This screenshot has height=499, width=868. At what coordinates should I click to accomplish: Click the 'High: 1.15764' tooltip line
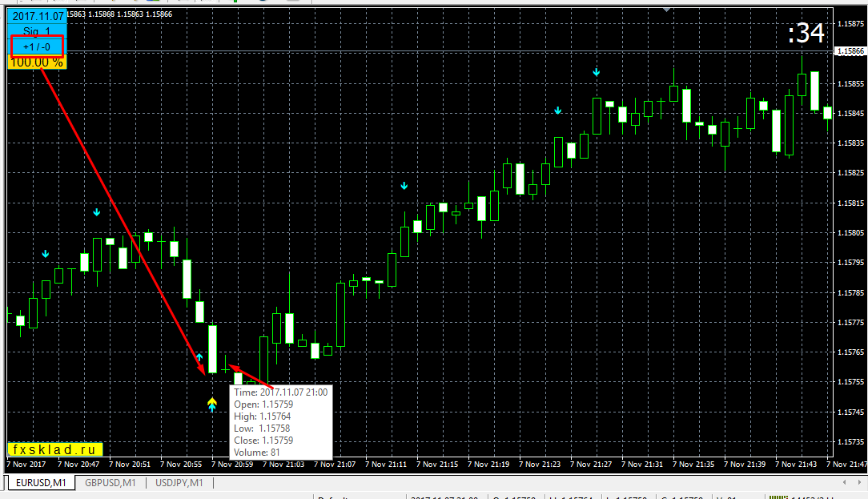pyautogui.click(x=263, y=417)
